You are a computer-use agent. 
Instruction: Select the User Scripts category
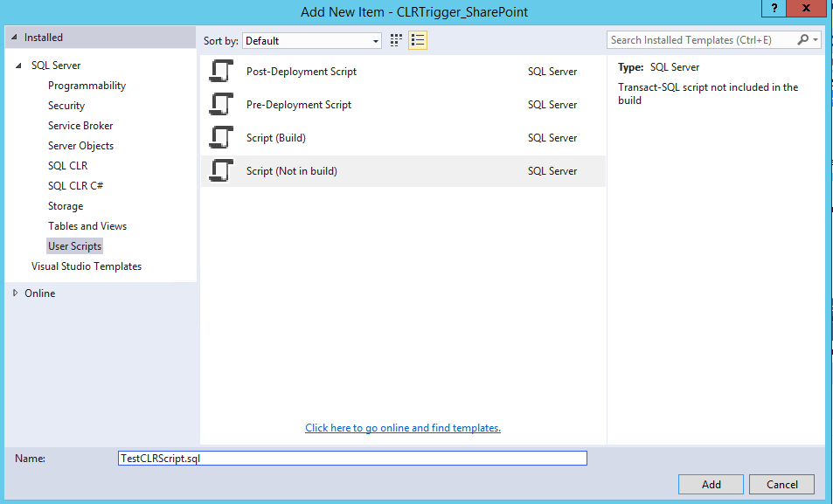click(x=74, y=246)
